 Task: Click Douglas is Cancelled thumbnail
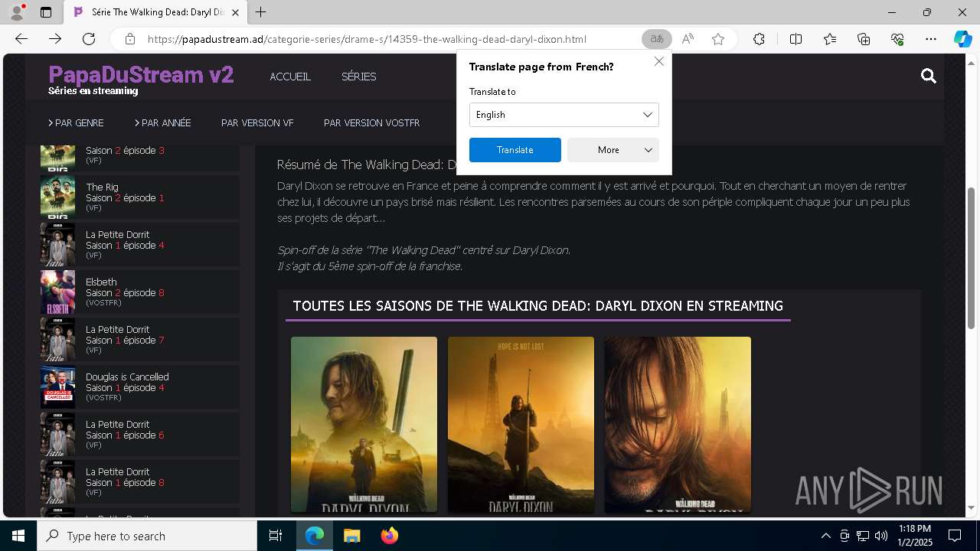coord(57,386)
